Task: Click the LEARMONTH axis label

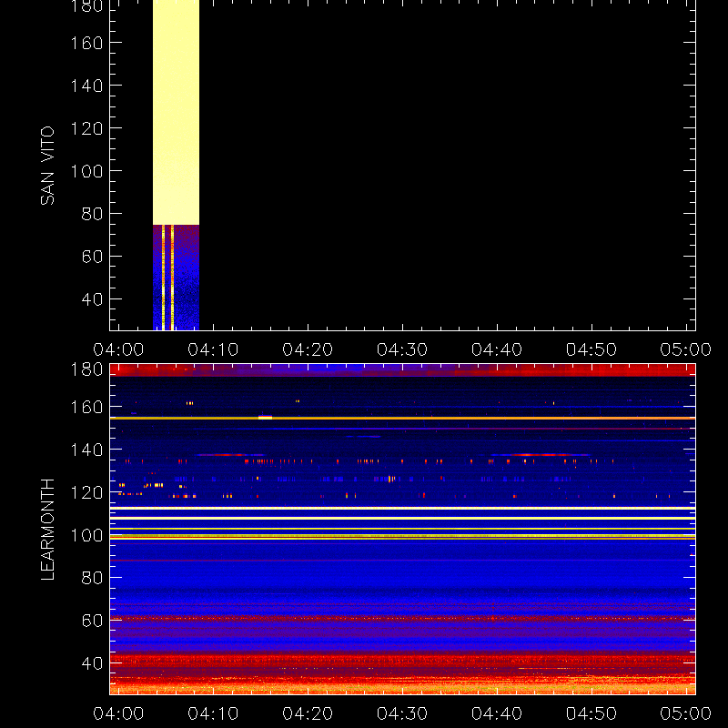Action: click(47, 530)
